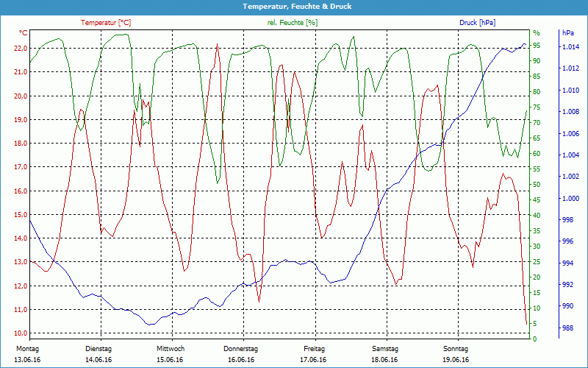Viewport: 588px width, 368px height.
Task: Click the '65' humidity axis value
Action: pyautogui.click(x=537, y=138)
